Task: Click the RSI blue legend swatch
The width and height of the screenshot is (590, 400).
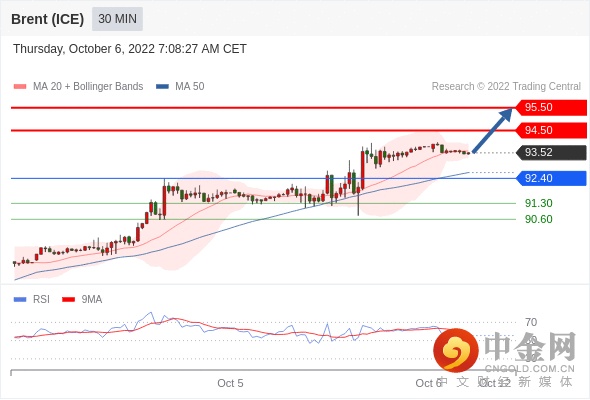Action: coord(20,300)
